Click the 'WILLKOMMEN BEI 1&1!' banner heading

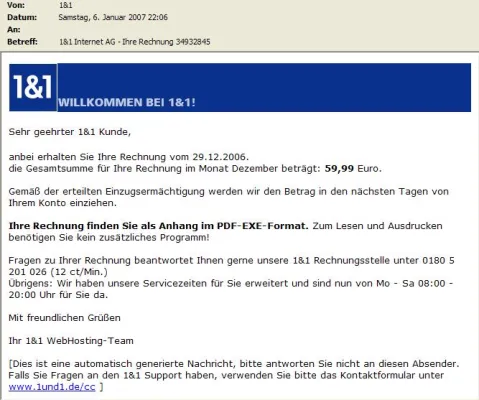tap(127, 102)
